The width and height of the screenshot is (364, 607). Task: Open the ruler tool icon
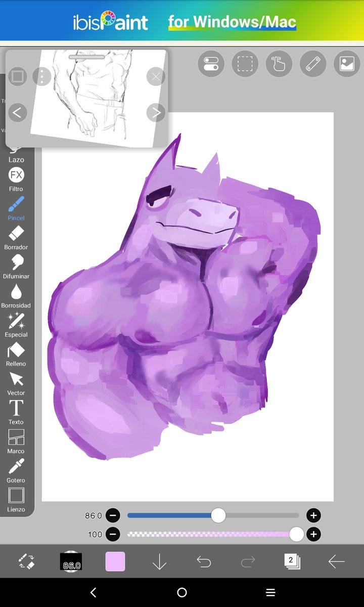click(313, 64)
